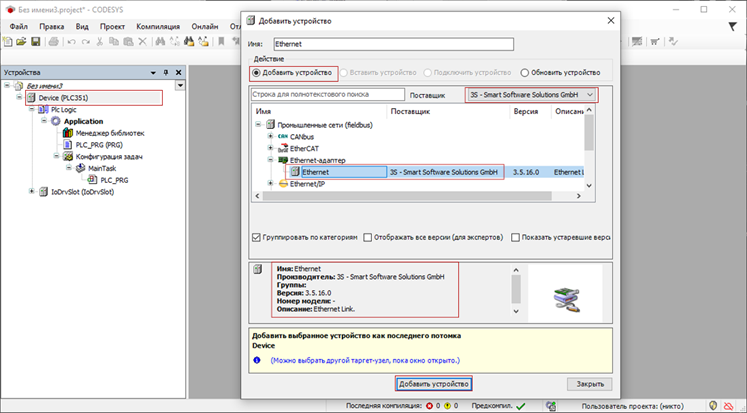Click the Ethernet/IP icon in the device list
The image size is (747, 413).
point(283,184)
